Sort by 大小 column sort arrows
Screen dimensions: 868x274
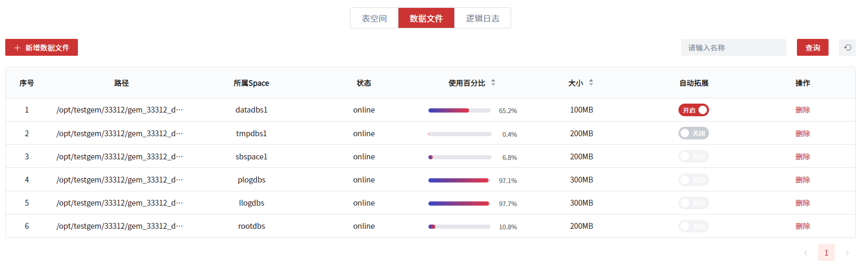tap(591, 83)
